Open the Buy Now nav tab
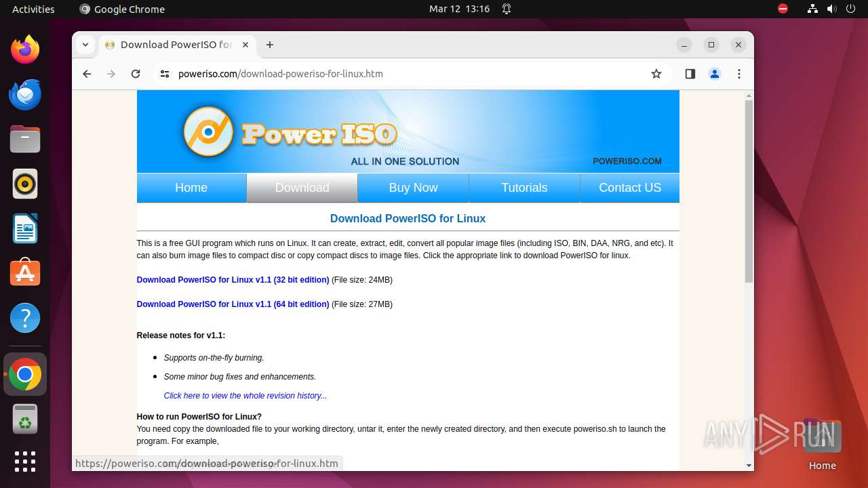Screen dimensions: 868x488 coord(413,188)
